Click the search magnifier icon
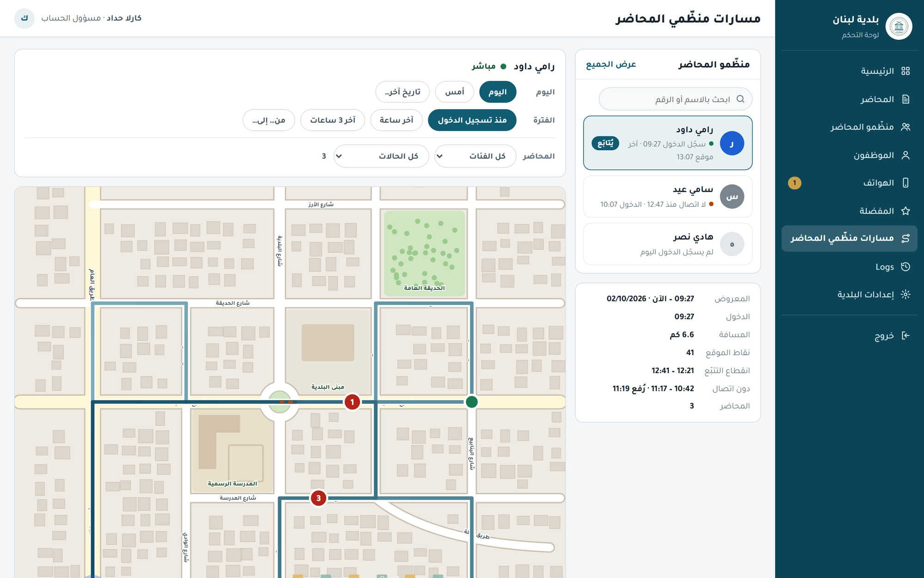924x578 pixels. [740, 99]
